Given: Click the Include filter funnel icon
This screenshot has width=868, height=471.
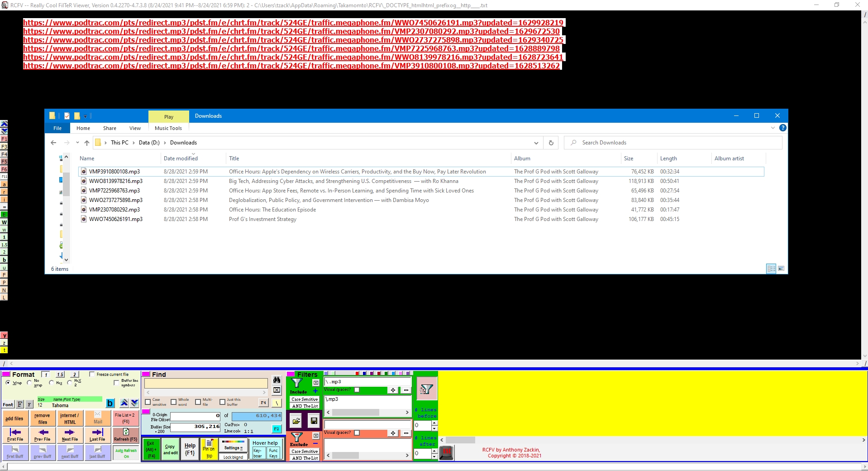Looking at the screenshot, I should [x=297, y=384].
